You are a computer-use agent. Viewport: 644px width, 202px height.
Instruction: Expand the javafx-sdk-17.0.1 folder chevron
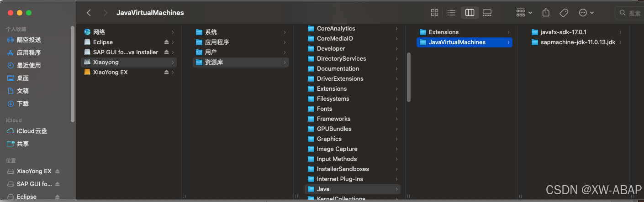620,32
